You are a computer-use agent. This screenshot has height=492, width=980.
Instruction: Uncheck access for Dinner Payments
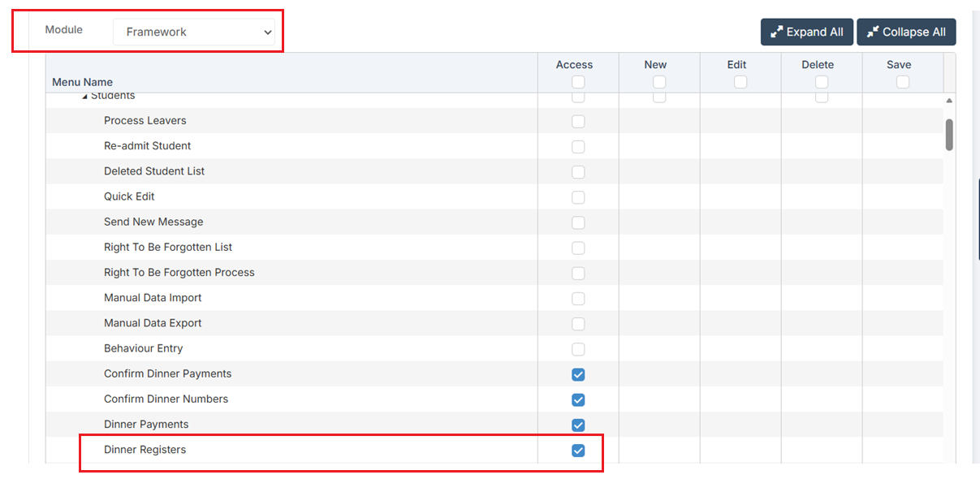[x=578, y=425]
